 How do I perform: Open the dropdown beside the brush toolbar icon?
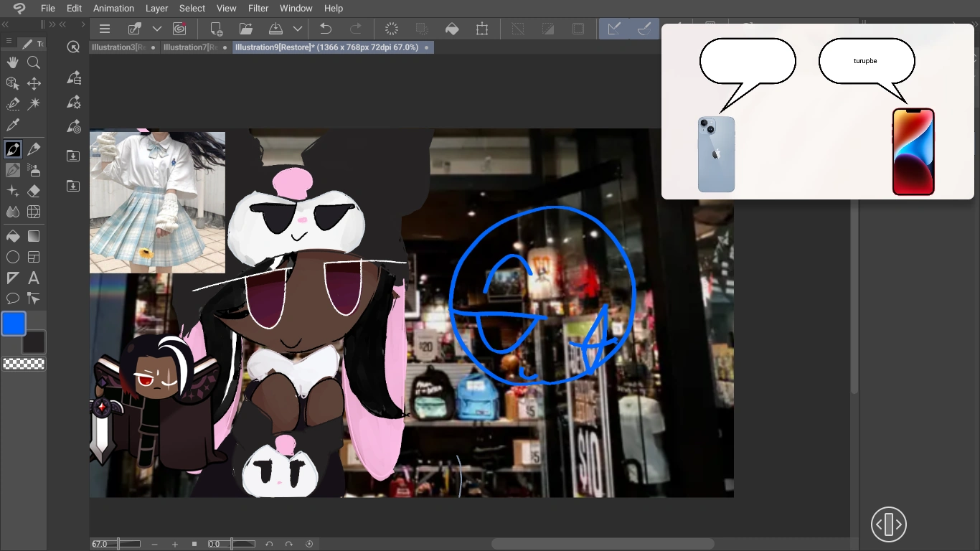(x=156, y=29)
